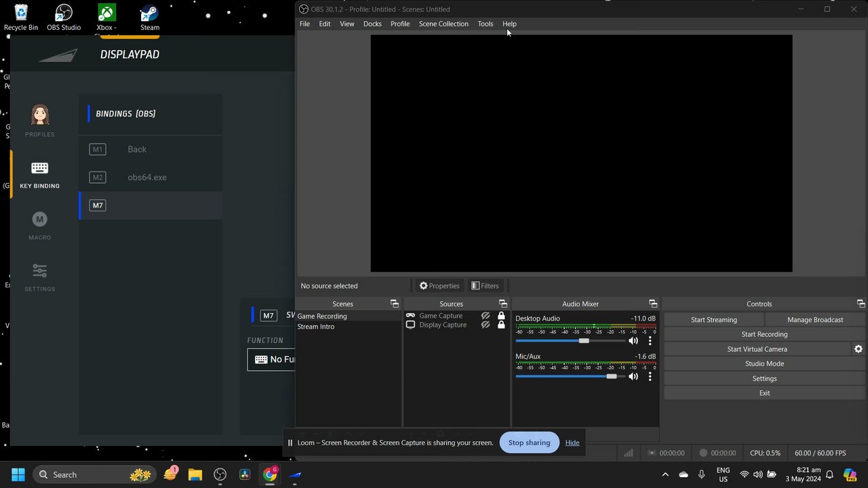Undock the Audio Mixer panel
The image size is (868, 488).
pos(653,304)
